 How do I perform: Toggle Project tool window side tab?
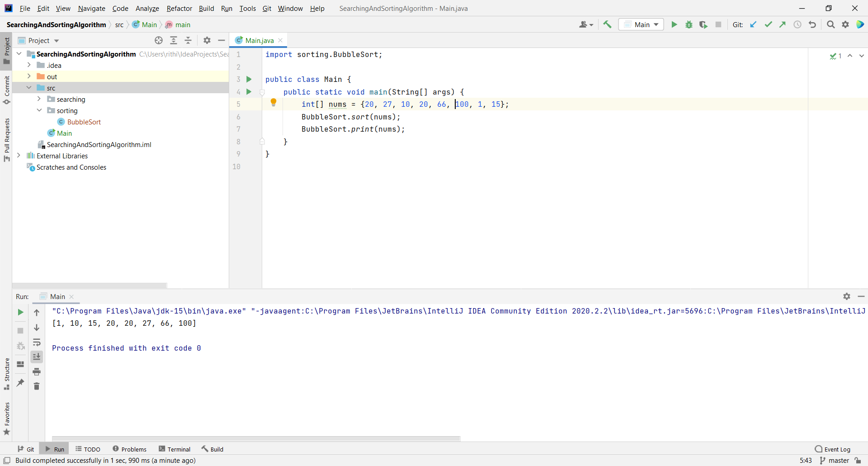click(6, 51)
